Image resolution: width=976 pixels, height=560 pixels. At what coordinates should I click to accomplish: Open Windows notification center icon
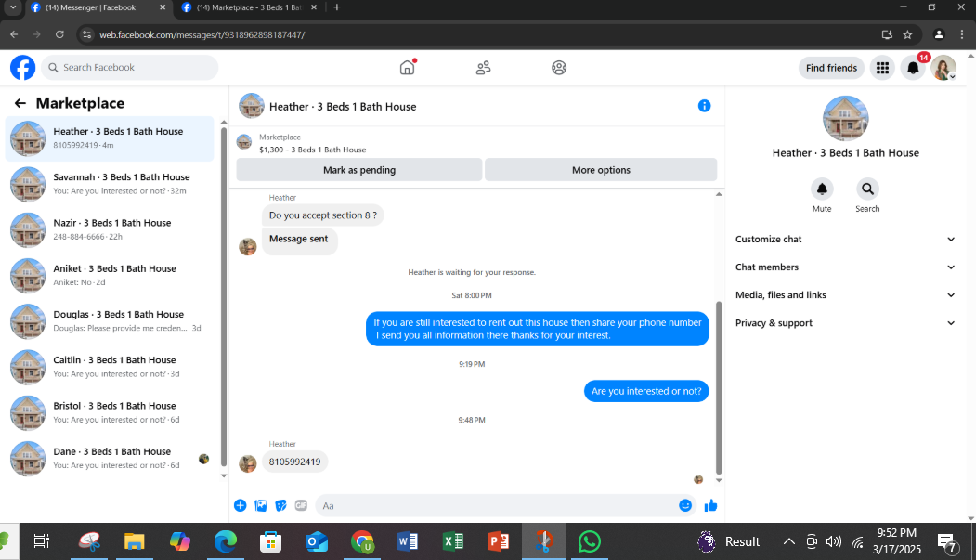point(947,542)
